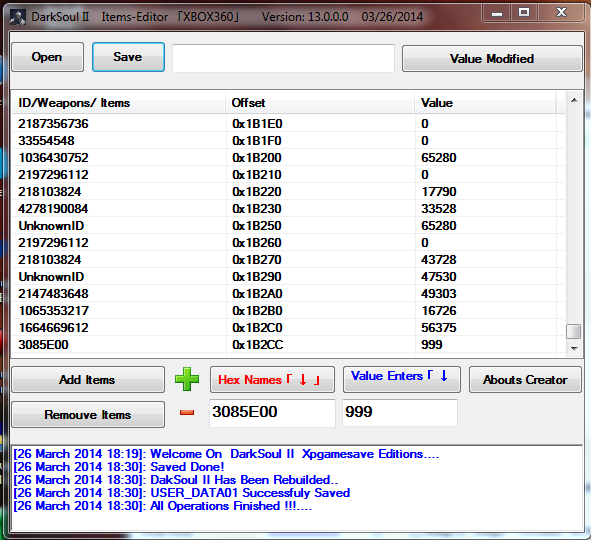The height and width of the screenshot is (540, 591).
Task: Select row with ID 1036430752
Action: coord(288,158)
